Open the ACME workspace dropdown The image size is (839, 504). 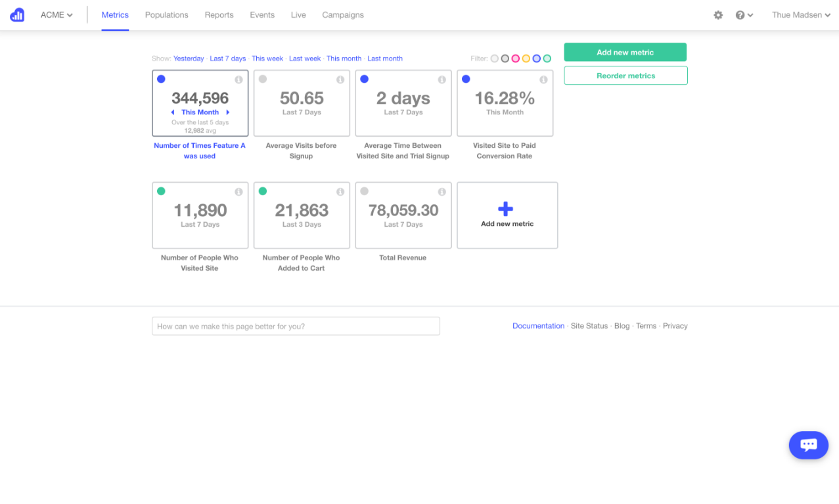click(x=56, y=14)
